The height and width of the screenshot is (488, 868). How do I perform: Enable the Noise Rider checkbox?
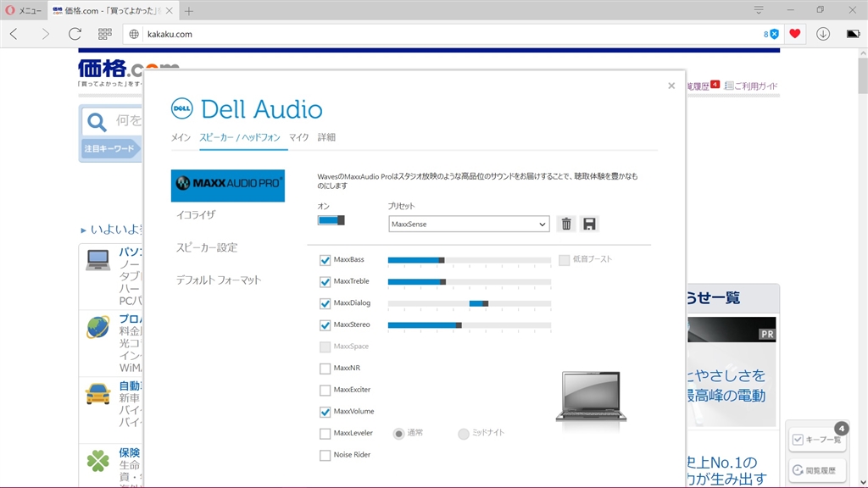325,455
